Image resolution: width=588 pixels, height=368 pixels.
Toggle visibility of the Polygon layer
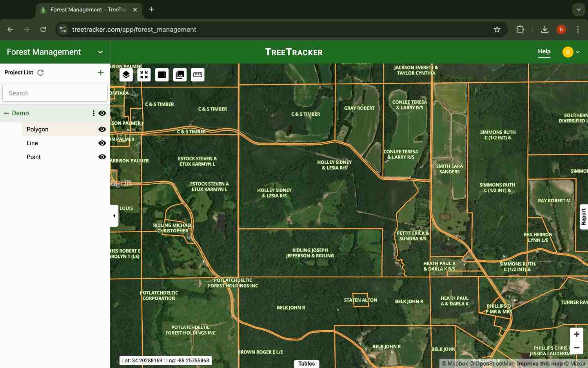(x=102, y=129)
